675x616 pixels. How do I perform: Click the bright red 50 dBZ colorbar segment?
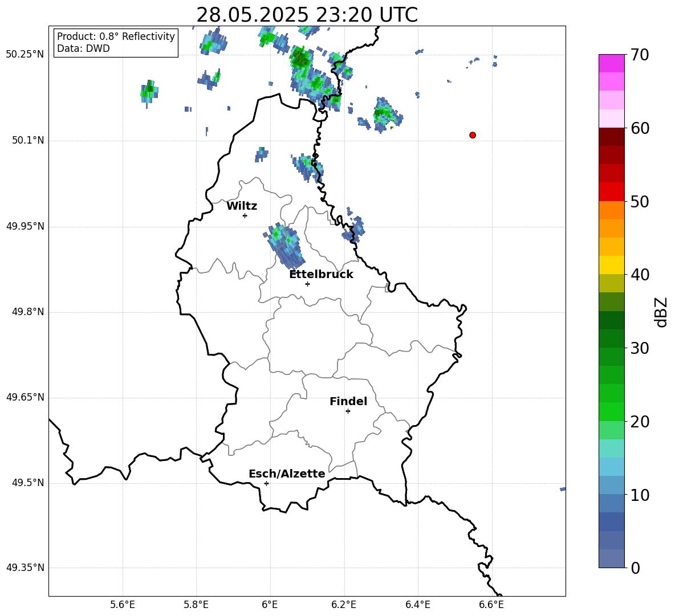tap(612, 192)
